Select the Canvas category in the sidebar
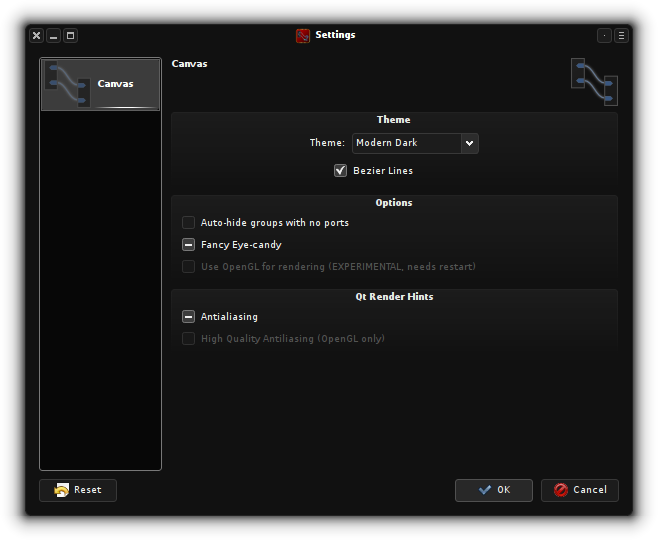Image resolution: width=658 pixels, height=540 pixels. coord(100,84)
